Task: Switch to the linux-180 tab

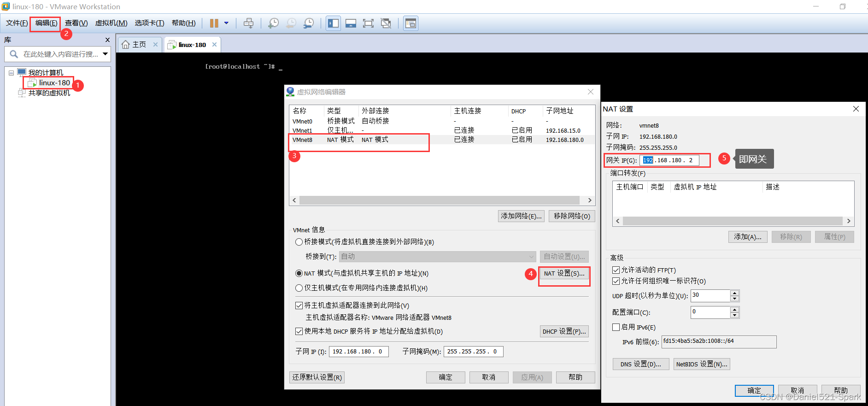Action: pos(192,45)
